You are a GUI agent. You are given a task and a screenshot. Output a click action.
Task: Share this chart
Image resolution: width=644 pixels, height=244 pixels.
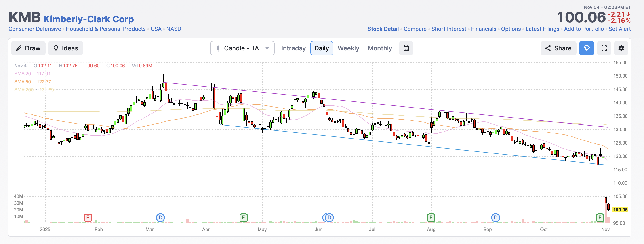click(x=558, y=48)
